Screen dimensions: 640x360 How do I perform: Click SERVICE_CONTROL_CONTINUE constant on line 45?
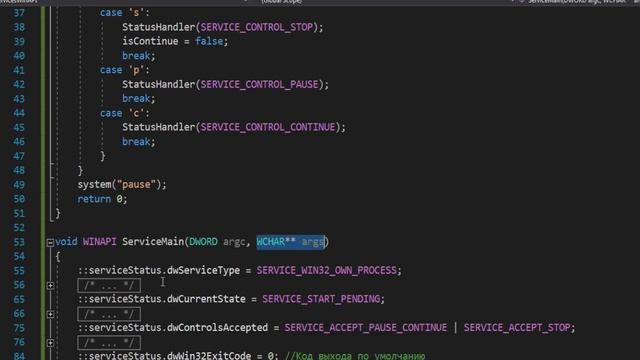coord(268,127)
